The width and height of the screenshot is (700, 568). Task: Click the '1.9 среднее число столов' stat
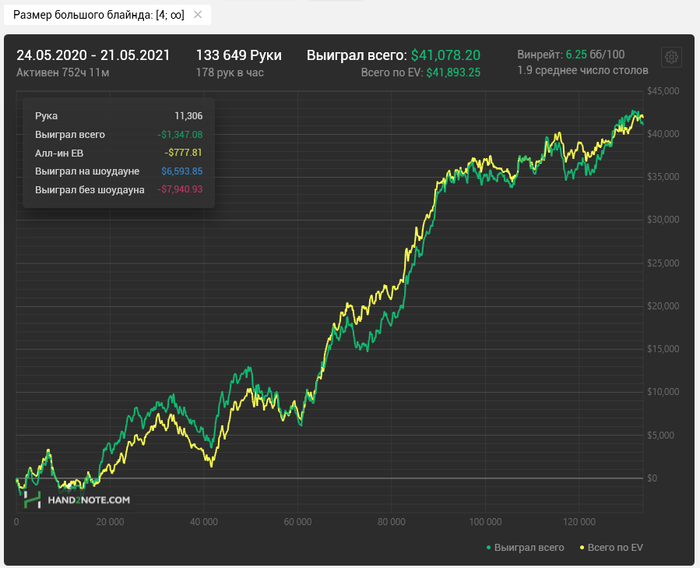582,71
